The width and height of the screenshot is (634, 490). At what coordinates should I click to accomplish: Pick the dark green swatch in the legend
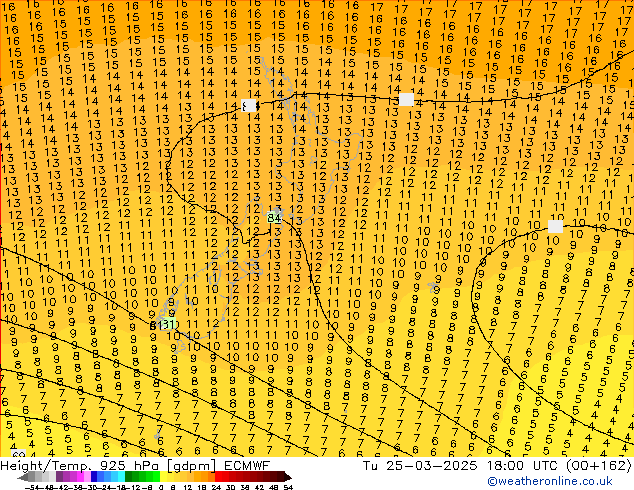[129, 477]
